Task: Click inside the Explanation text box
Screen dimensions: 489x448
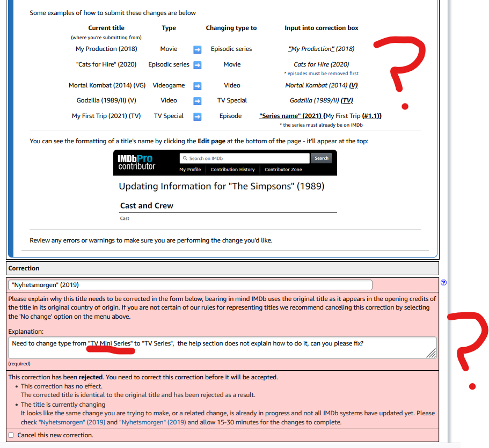Action: (x=222, y=348)
